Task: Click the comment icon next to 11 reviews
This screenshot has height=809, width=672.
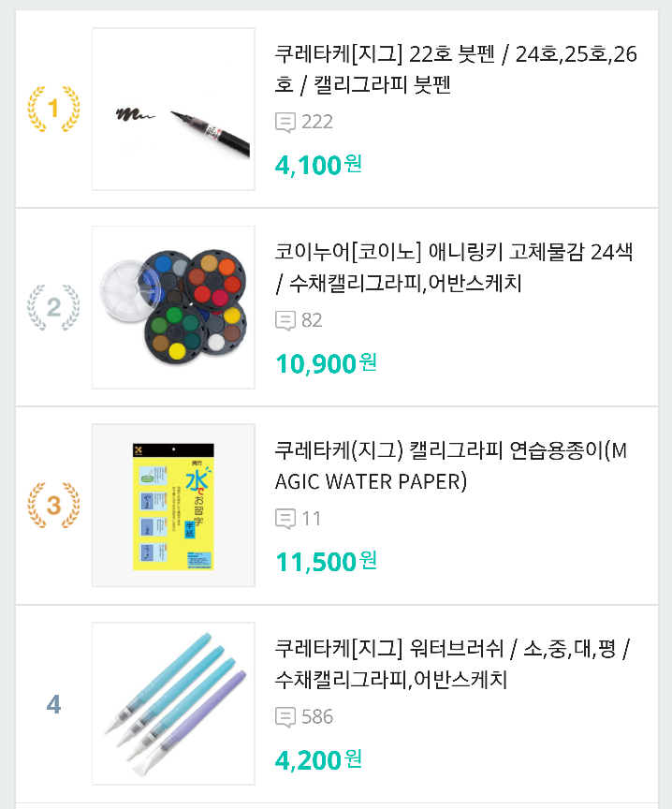Action: pyautogui.click(x=285, y=519)
